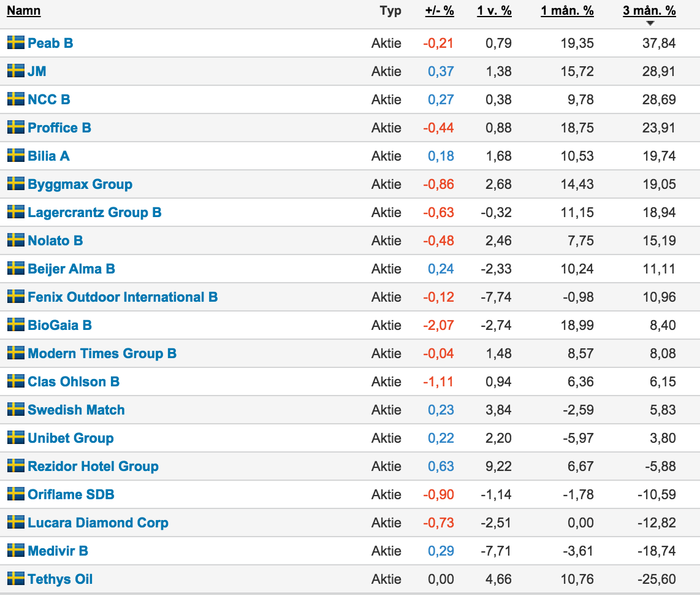Click flag icon beside Nolato B
This screenshot has width=700, height=601.
click(x=16, y=240)
